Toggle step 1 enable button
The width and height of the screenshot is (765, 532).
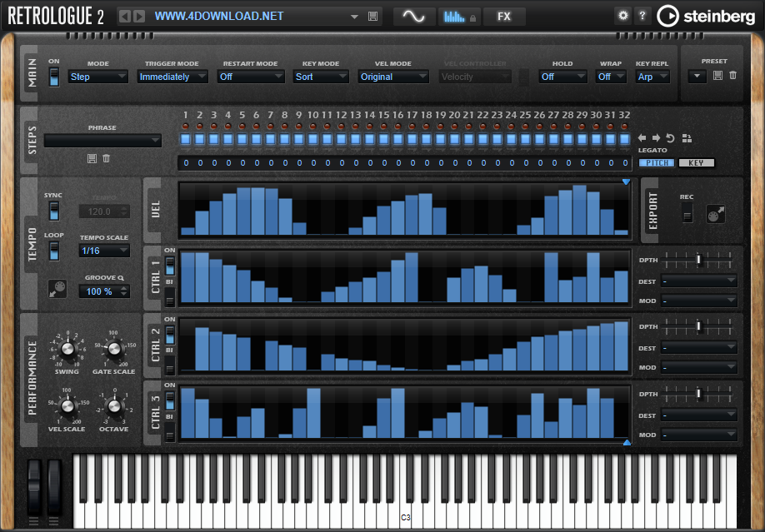tap(185, 139)
